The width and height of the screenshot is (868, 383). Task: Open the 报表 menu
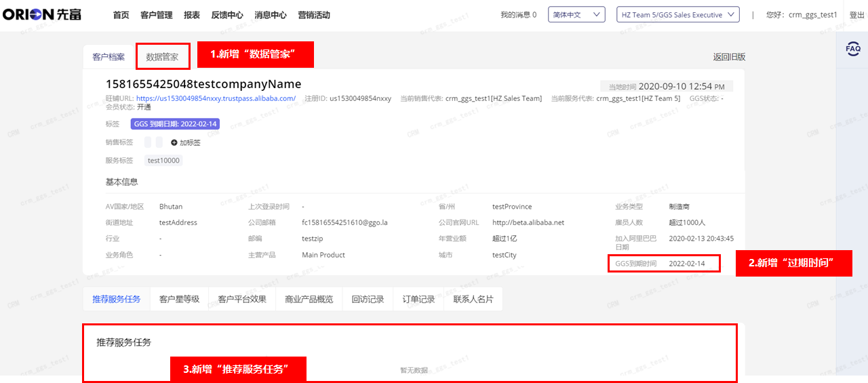click(192, 15)
